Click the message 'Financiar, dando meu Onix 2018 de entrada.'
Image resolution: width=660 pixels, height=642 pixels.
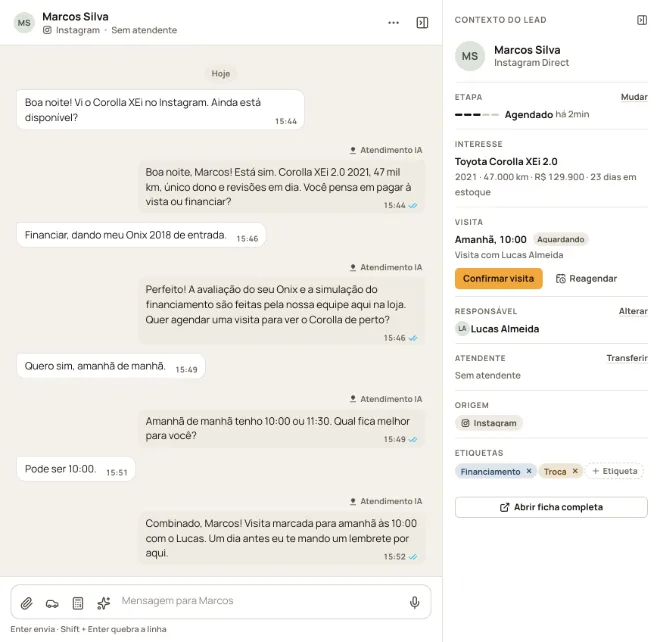click(141, 235)
